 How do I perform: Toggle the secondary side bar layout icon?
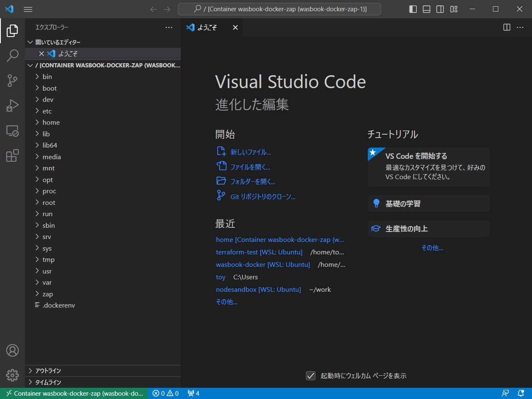[440, 9]
